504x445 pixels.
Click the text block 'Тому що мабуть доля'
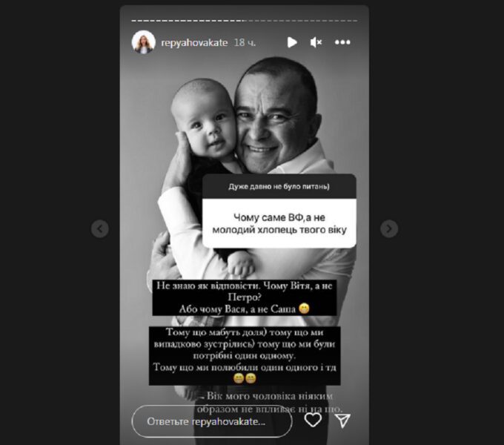pos(245,355)
